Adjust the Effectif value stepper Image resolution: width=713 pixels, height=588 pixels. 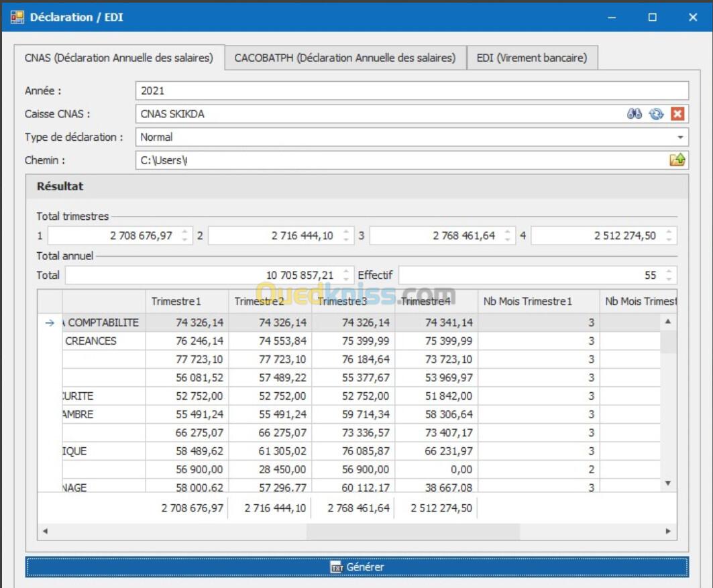[669, 275]
